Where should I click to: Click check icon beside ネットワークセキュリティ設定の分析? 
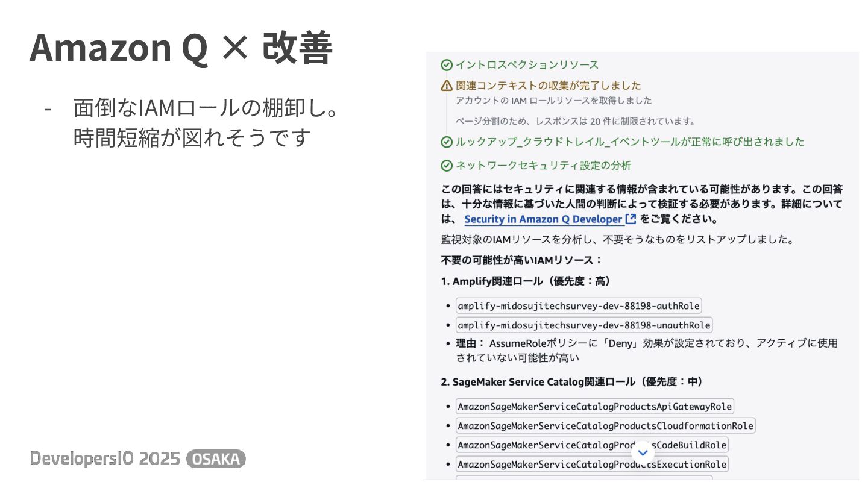click(x=447, y=166)
